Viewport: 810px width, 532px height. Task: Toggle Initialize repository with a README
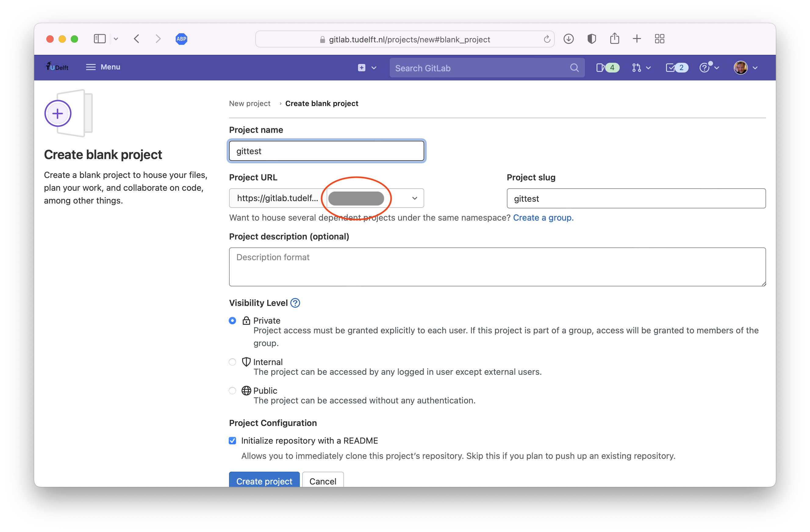coord(232,441)
